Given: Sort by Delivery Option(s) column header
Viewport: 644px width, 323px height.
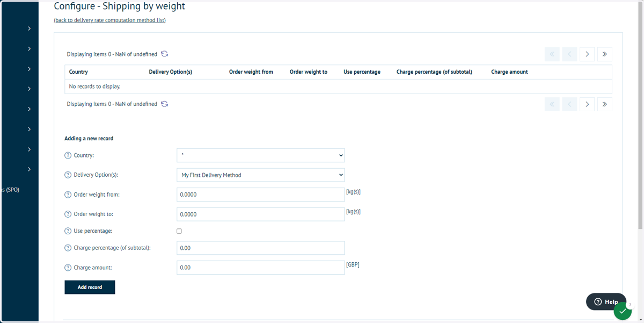Looking at the screenshot, I should [x=171, y=72].
